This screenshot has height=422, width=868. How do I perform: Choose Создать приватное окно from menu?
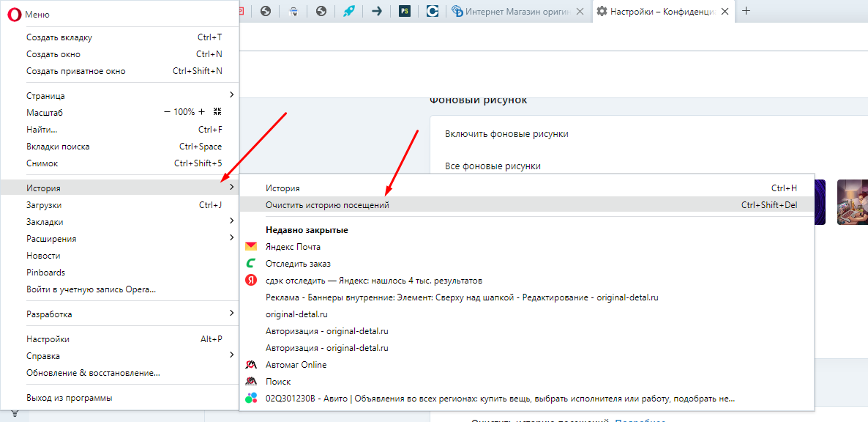(x=76, y=71)
